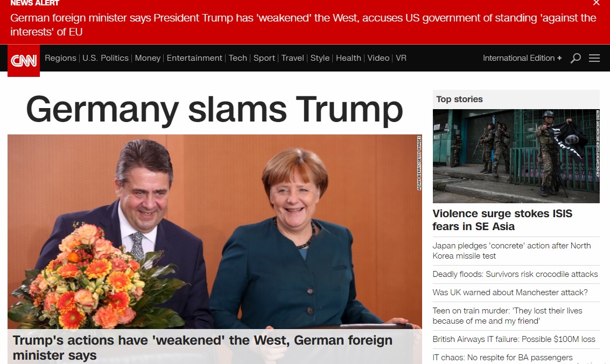Click the CNN logo icon
This screenshot has height=364, width=610.
23,61
